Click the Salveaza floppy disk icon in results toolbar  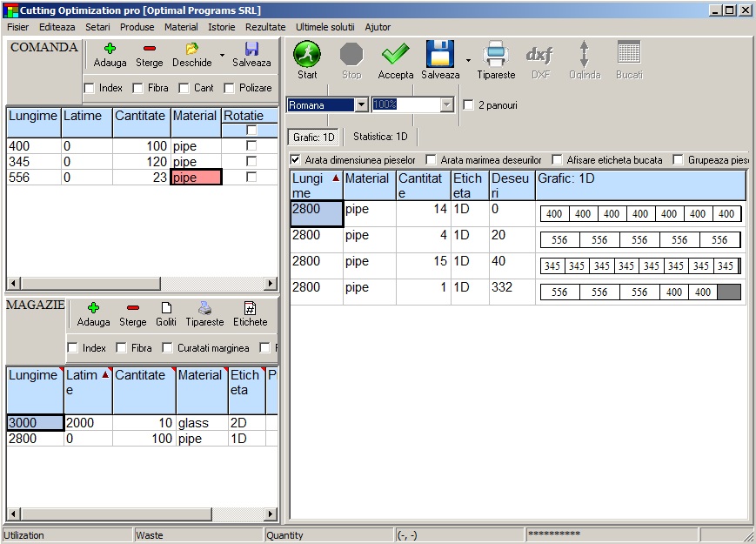[440, 55]
